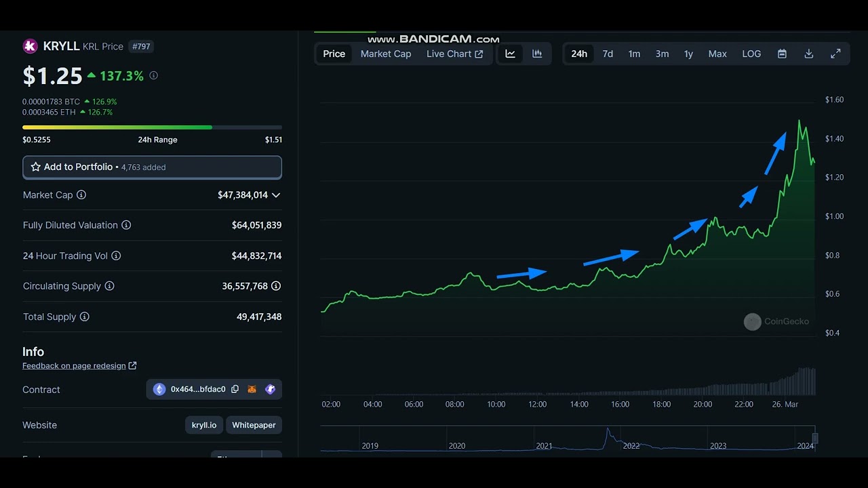Open the kryll.io website button
868x488 pixels.
[x=203, y=425]
